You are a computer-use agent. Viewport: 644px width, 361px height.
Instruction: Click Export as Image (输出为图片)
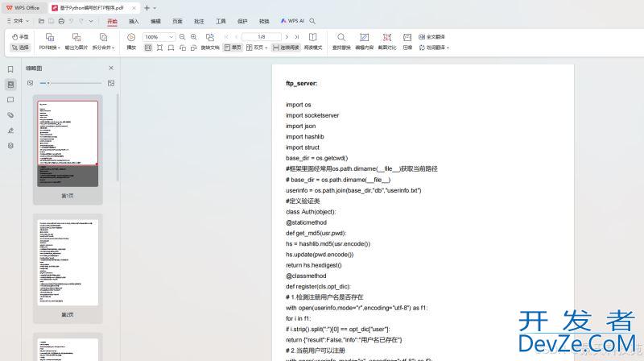[76, 42]
